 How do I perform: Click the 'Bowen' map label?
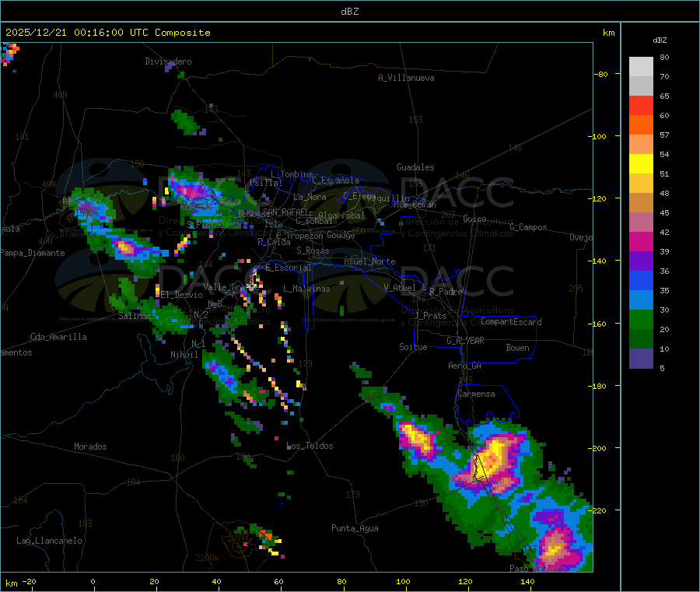518,348
